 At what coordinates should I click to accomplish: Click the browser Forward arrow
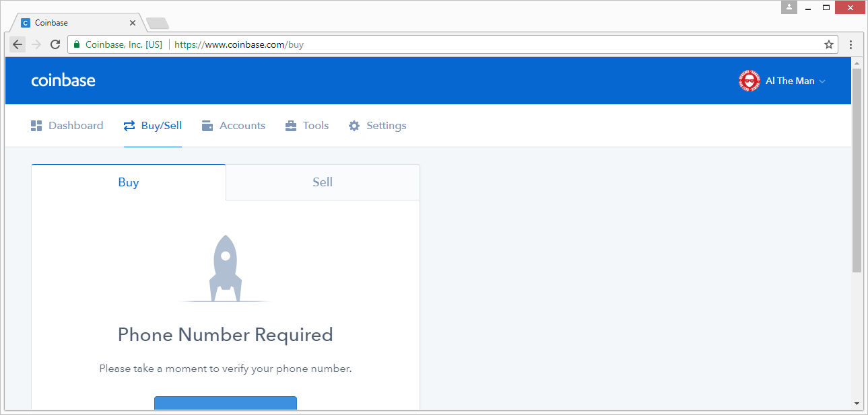[x=36, y=44]
